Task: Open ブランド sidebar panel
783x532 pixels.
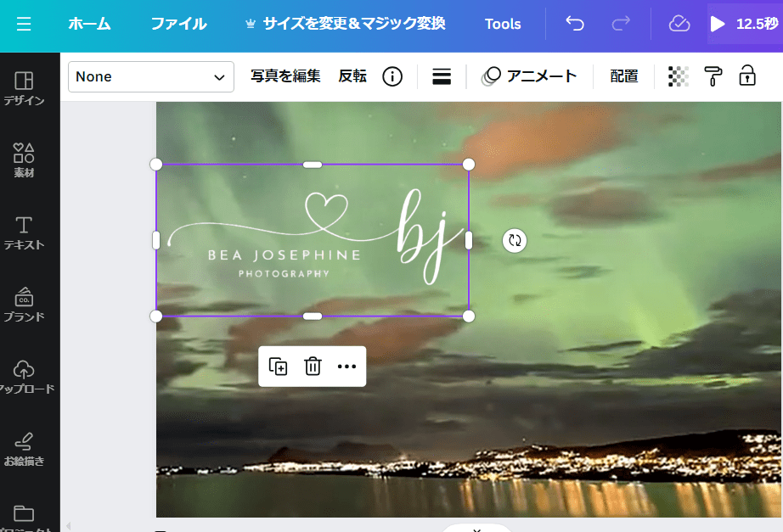Action: [24, 305]
